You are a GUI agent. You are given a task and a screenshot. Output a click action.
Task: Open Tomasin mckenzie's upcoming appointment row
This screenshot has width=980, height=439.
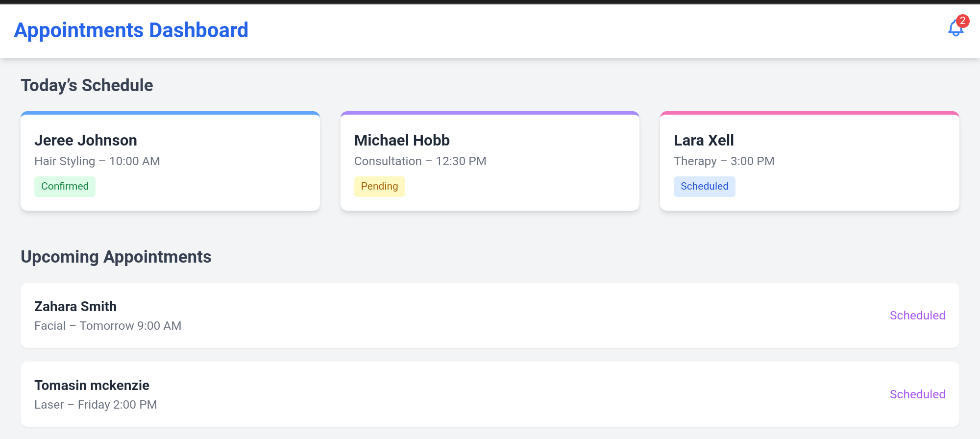(441, 394)
